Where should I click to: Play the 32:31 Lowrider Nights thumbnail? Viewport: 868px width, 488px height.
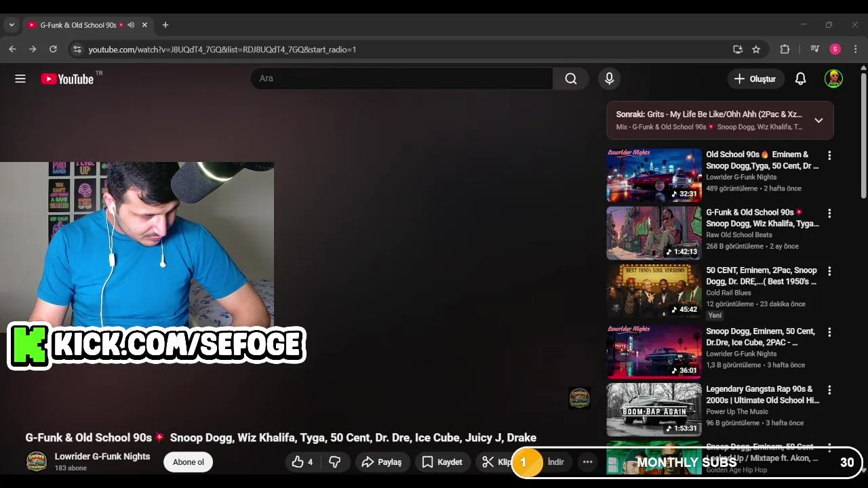[654, 175]
